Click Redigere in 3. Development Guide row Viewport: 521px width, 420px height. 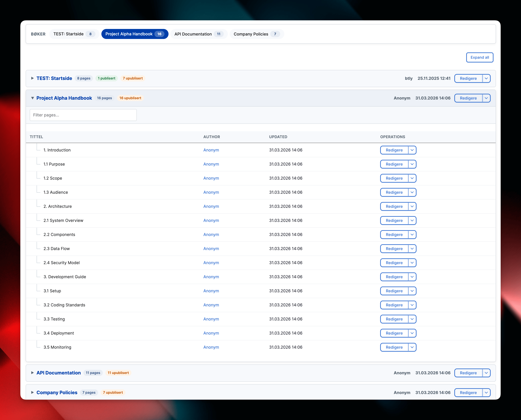(x=394, y=277)
